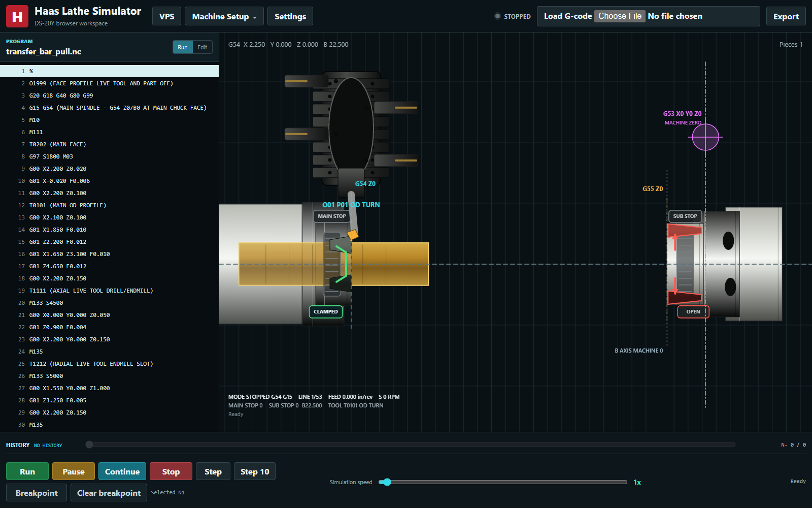Screen dimensions: 812x508
Task: Select line G01 Z2.200 F0.012
Action: pos(109,242)
